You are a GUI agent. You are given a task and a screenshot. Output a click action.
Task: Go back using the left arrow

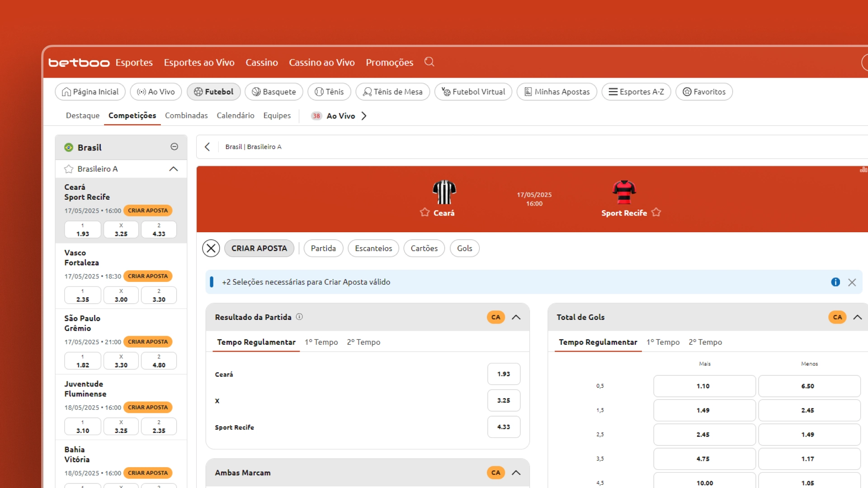pyautogui.click(x=208, y=147)
